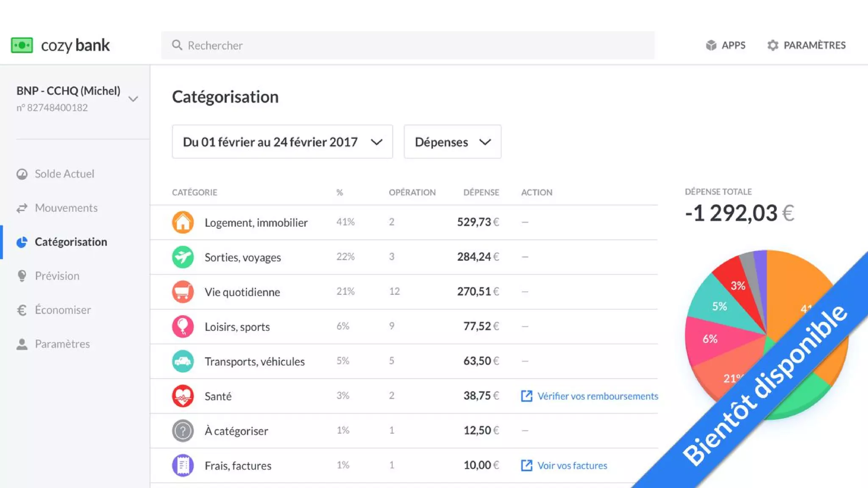This screenshot has width=868, height=488.
Task: Click the purple receipt Frais, factures icon
Action: tap(183, 465)
